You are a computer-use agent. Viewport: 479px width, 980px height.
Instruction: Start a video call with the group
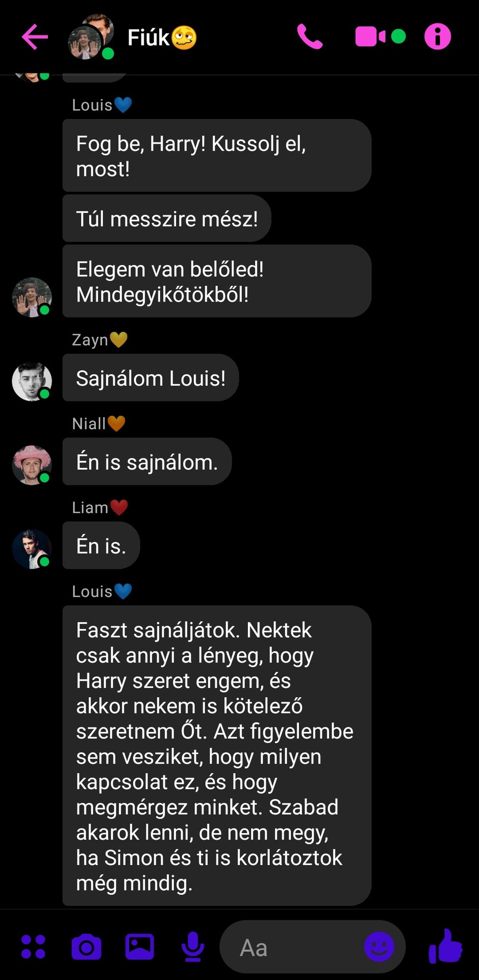click(x=370, y=37)
